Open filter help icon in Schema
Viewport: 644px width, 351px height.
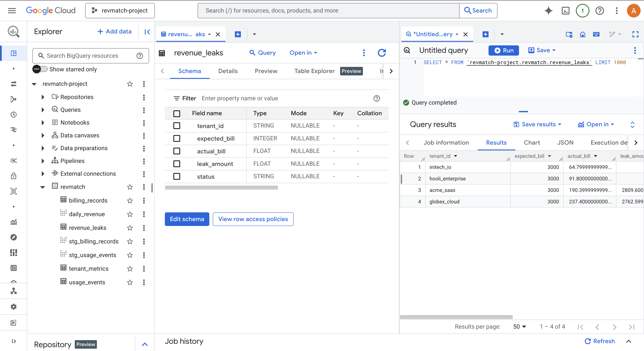click(377, 98)
